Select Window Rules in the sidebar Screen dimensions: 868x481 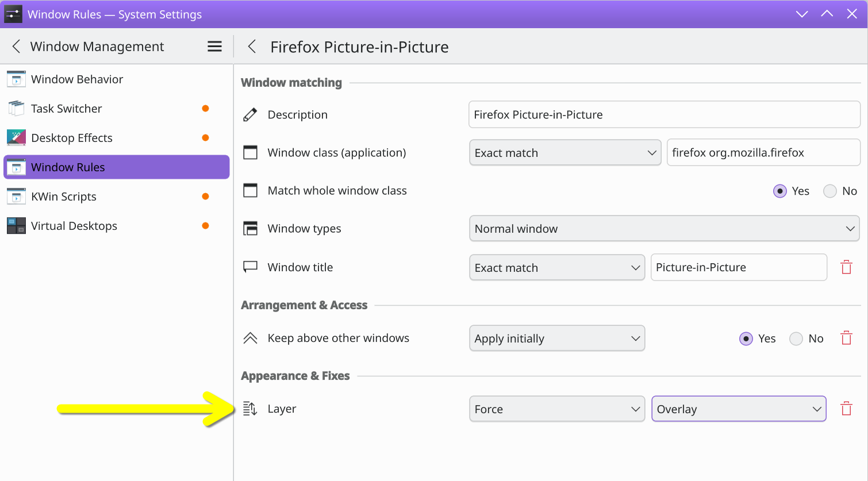click(x=117, y=167)
